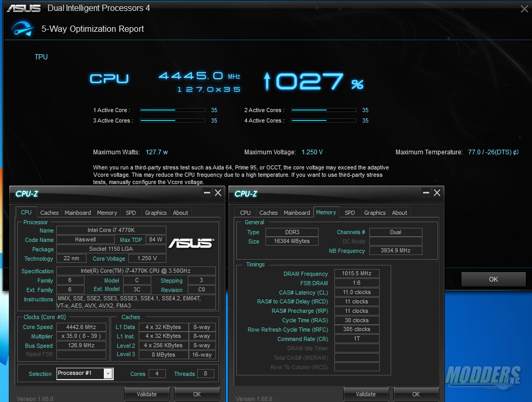The width and height of the screenshot is (532, 402).
Task: Click the Maximum Temperature value 77.0 / -26(DTS)
Action: pyautogui.click(x=493, y=152)
